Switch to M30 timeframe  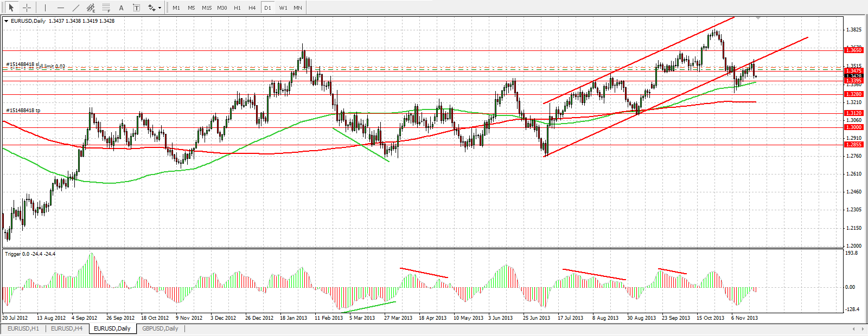pyautogui.click(x=222, y=8)
